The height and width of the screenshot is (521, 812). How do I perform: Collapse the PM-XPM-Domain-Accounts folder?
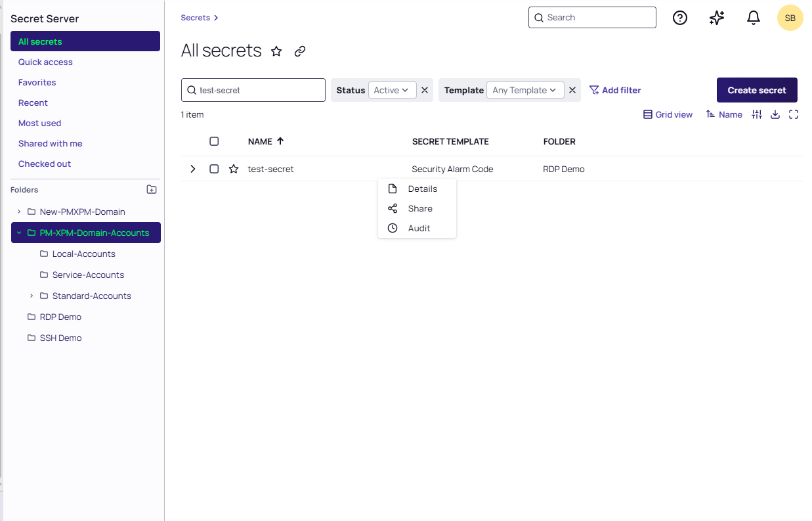click(19, 233)
